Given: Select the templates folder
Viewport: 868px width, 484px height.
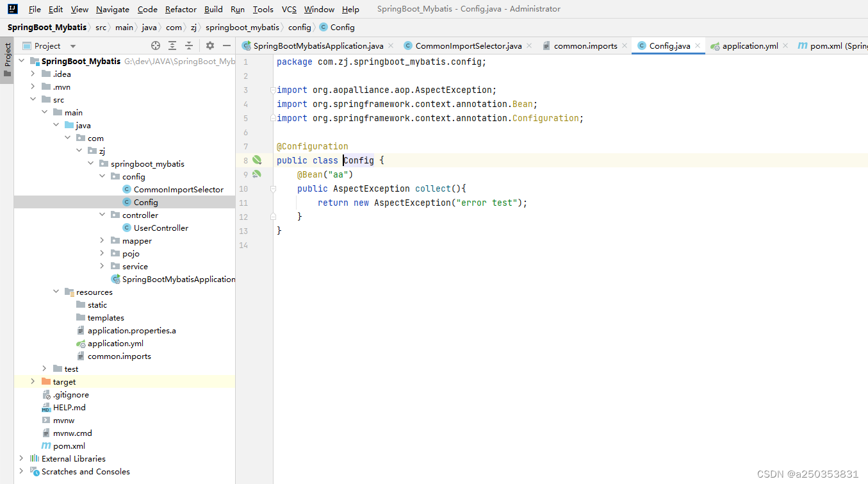Looking at the screenshot, I should tap(106, 317).
